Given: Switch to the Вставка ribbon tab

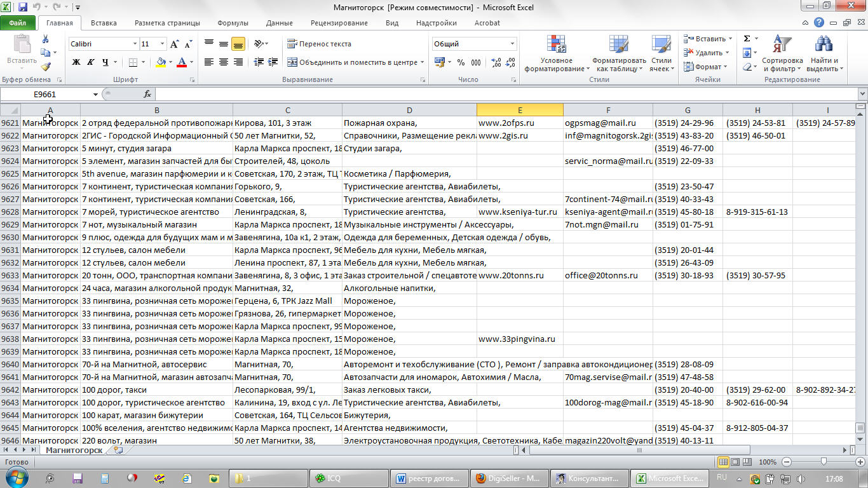Looking at the screenshot, I should [104, 23].
